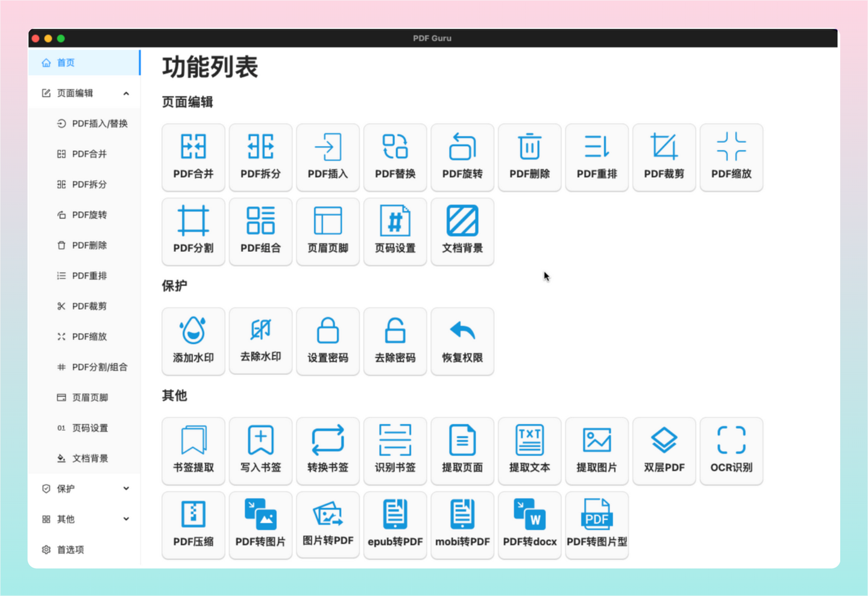This screenshot has height=596, width=868.
Task: Expand the 保护 sidebar section
Action: tap(84, 489)
